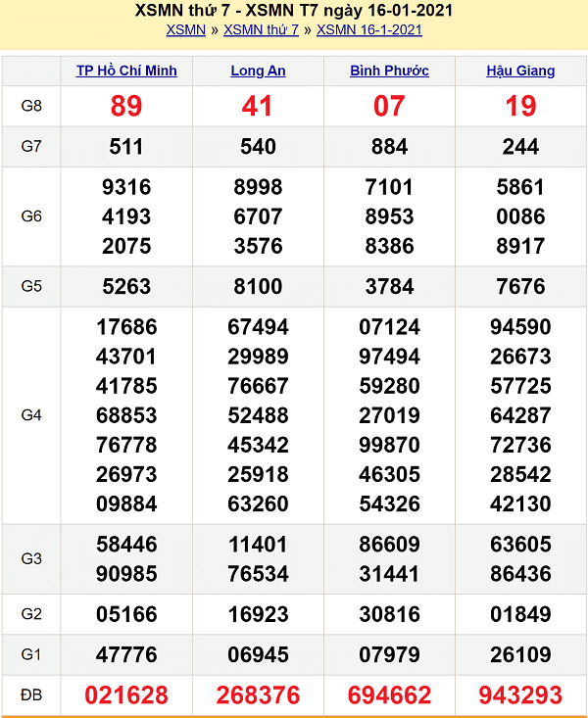
Task: Click G5 number 3784
Action: 390,286
